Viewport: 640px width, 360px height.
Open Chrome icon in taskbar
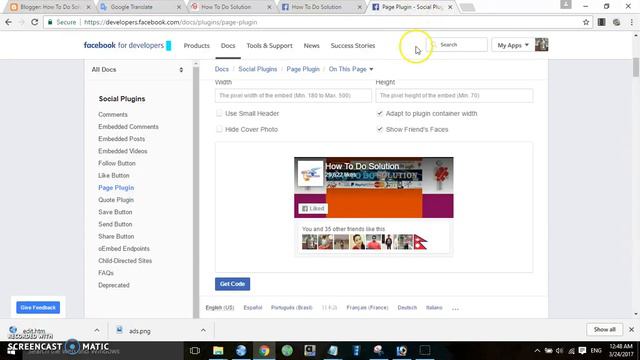[264, 351]
